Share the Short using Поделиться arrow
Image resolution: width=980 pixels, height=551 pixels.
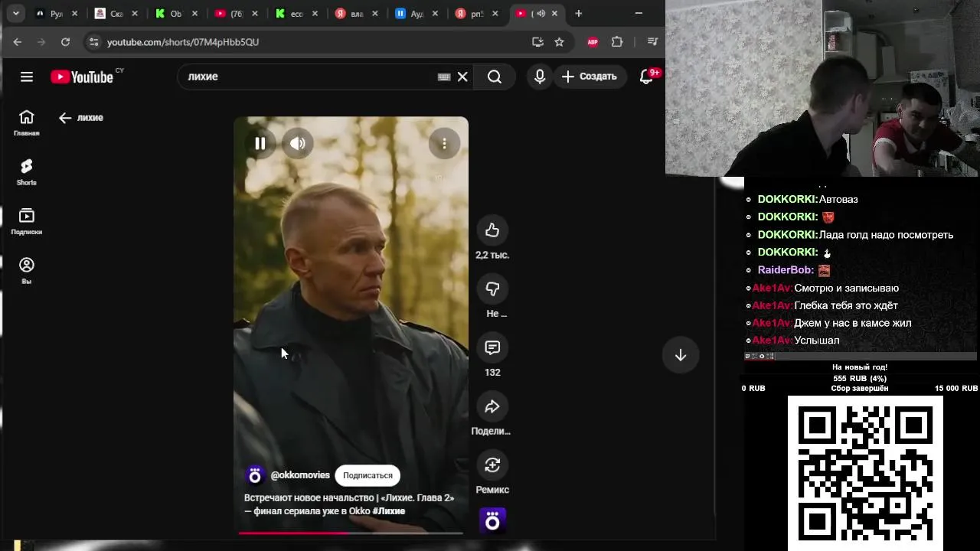click(492, 406)
